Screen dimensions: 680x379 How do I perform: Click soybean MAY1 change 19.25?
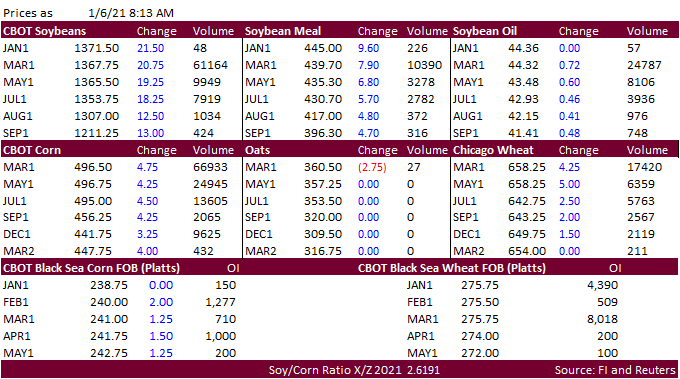[150, 82]
